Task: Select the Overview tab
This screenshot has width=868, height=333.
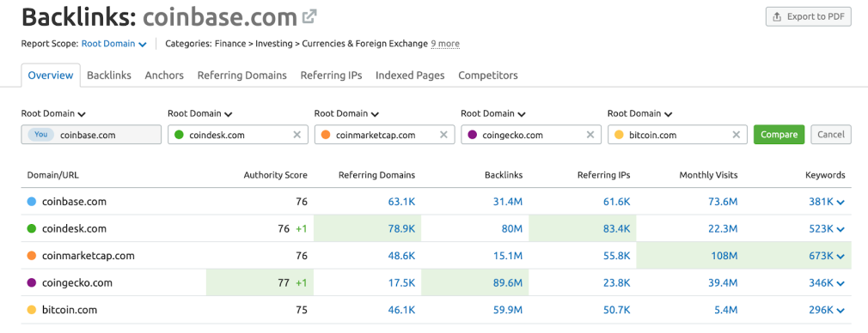Action: (51, 76)
